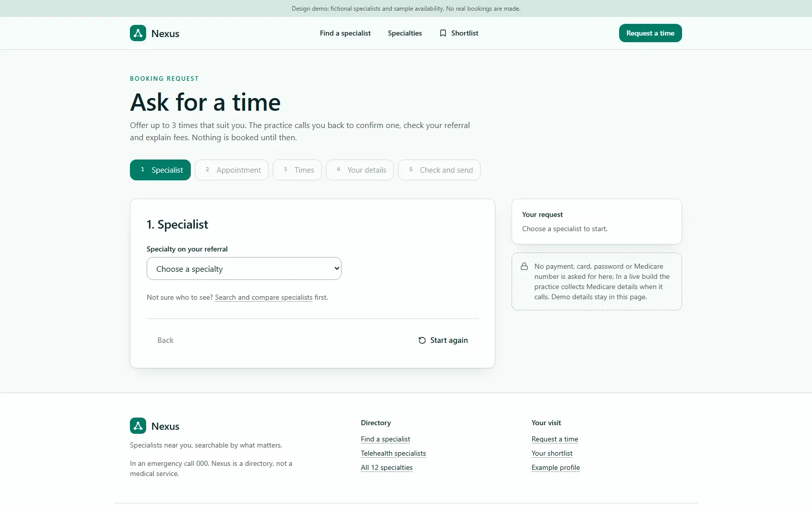Click the Nexus logo icon in header
812x508 pixels.
click(x=138, y=33)
